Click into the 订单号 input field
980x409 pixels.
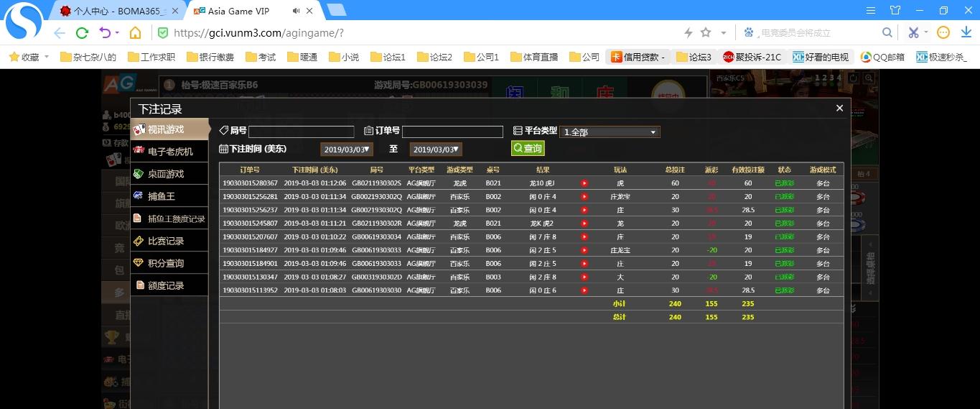tap(452, 132)
